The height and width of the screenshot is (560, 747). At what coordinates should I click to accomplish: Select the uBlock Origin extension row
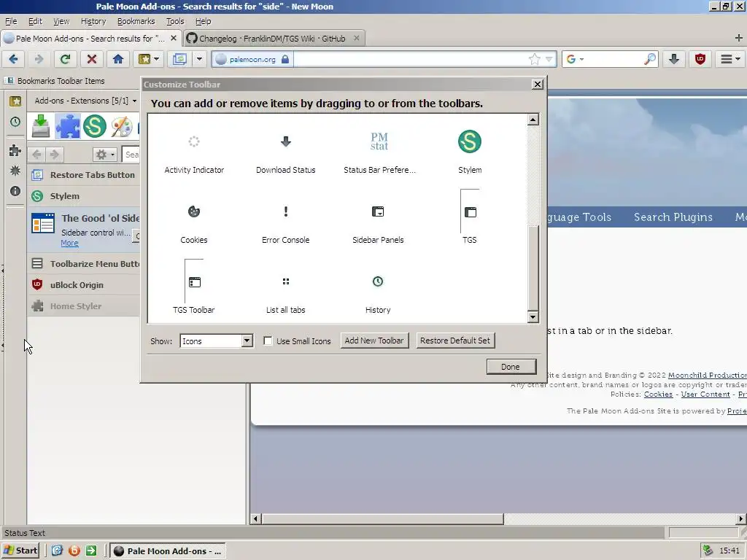[x=84, y=285]
